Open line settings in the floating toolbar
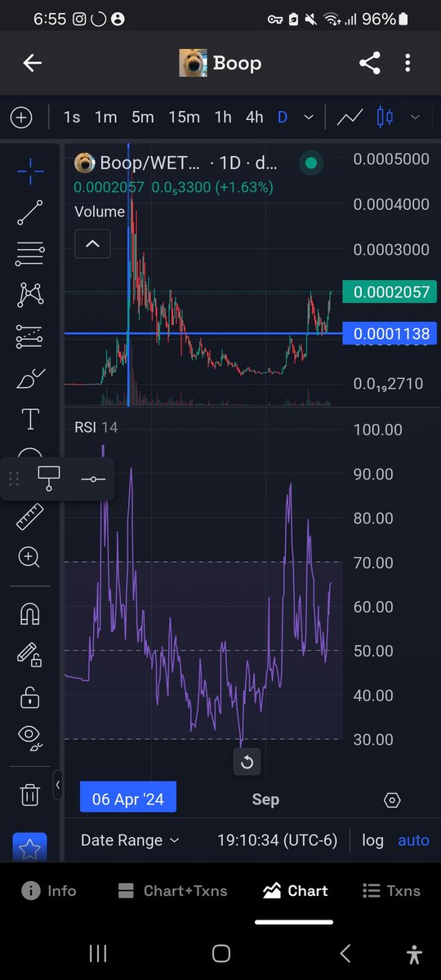 pyautogui.click(x=93, y=479)
